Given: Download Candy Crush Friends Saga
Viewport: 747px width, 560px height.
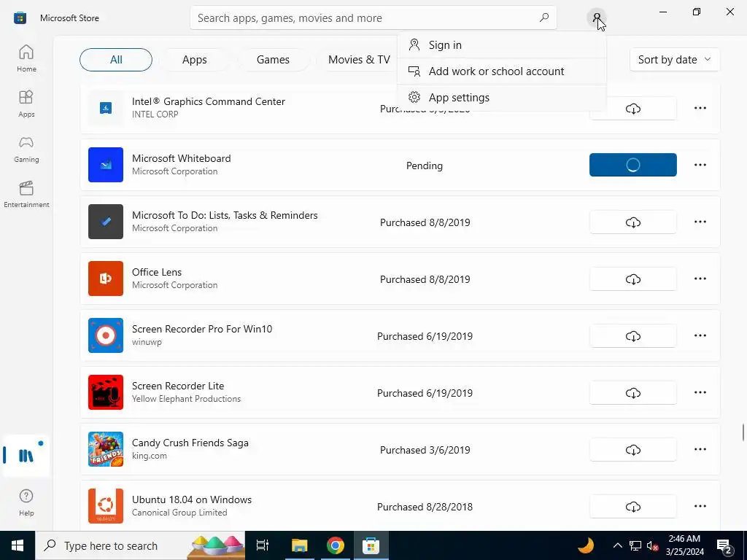Looking at the screenshot, I should pyautogui.click(x=632, y=449).
